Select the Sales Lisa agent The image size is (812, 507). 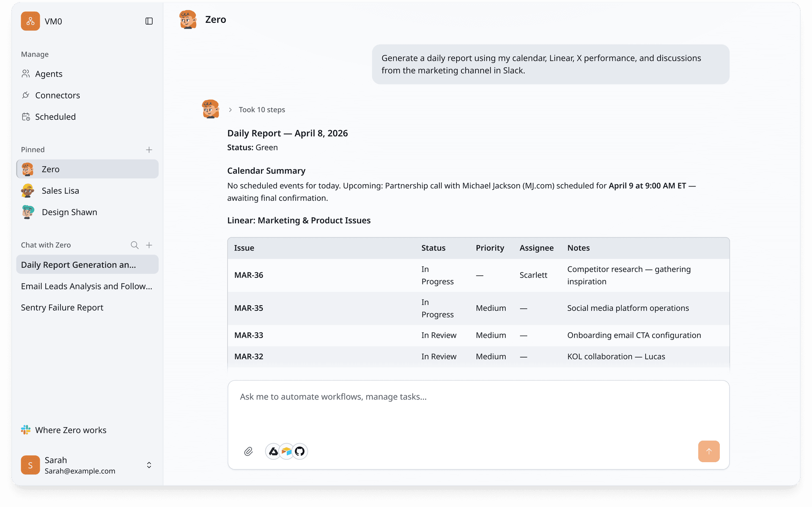pos(60,191)
